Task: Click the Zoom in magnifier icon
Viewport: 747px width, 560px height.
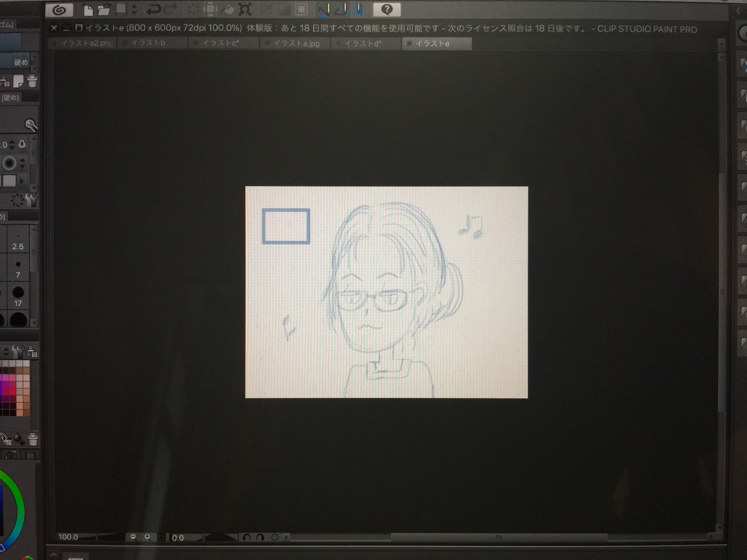Action: (x=147, y=537)
